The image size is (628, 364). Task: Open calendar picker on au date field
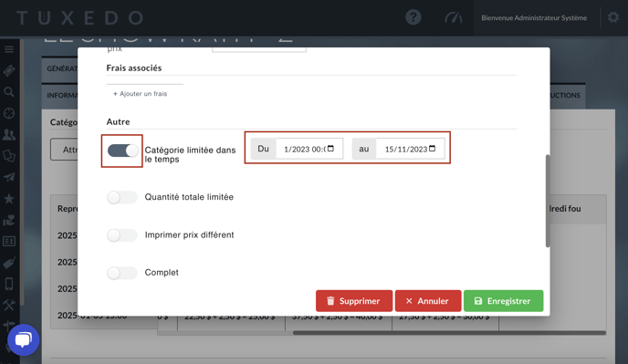(432, 149)
